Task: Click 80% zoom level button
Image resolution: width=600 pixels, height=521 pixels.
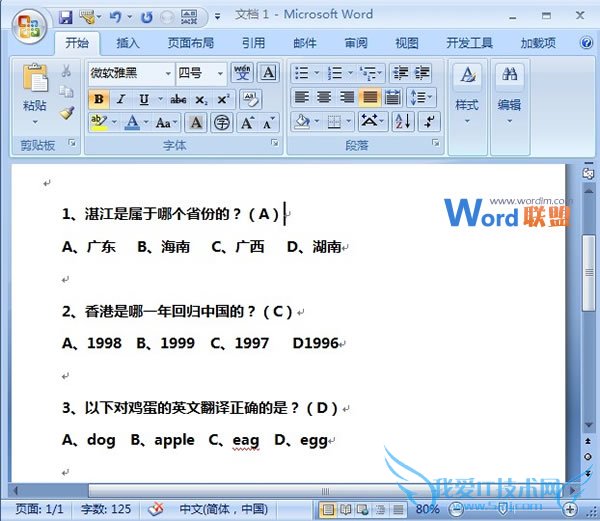Action: click(x=427, y=509)
